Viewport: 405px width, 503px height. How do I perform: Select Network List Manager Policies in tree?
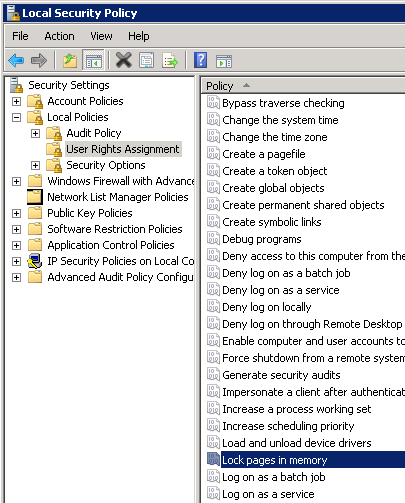click(x=118, y=197)
